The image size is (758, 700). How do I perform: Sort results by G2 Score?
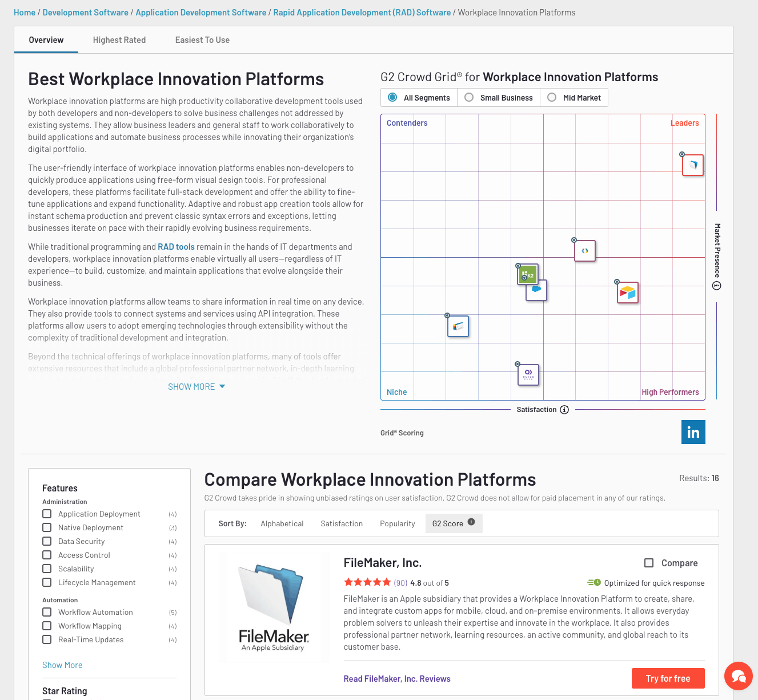454,523
